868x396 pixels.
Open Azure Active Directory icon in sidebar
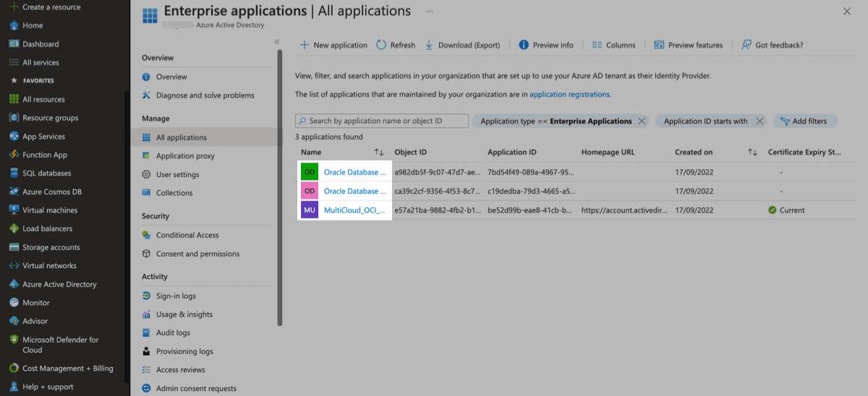pos(14,284)
